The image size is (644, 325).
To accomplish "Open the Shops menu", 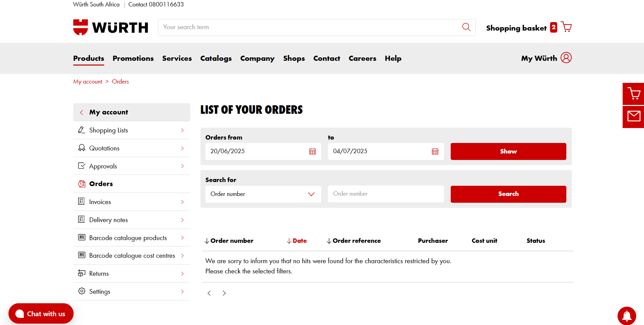I will pyautogui.click(x=294, y=58).
